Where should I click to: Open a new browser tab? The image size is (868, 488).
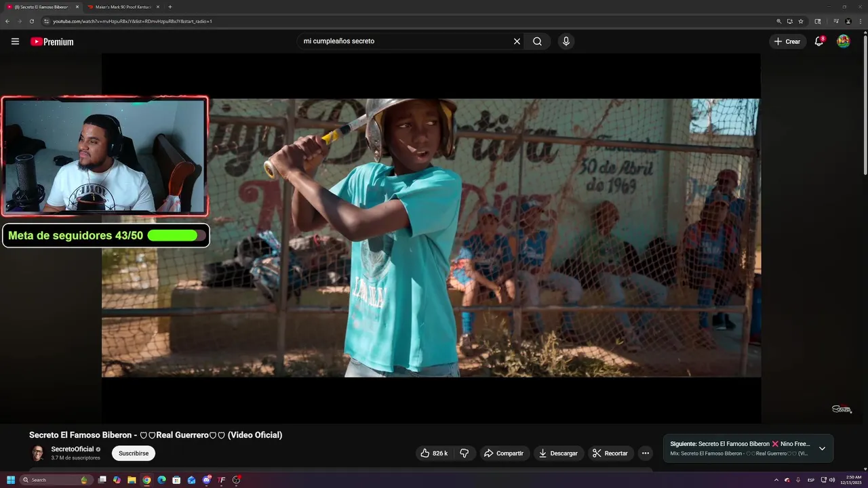tap(170, 7)
